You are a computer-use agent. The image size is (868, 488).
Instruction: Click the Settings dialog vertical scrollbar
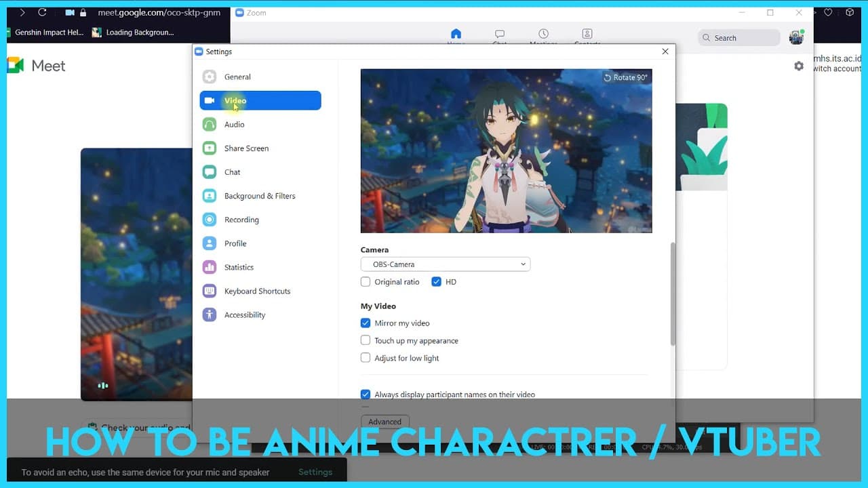673,294
